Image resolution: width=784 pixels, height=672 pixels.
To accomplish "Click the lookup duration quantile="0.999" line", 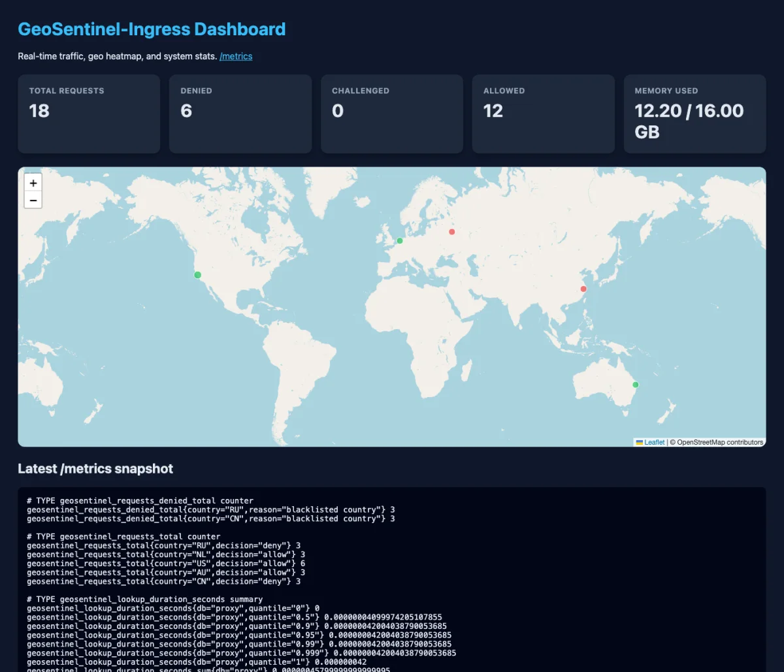I will (x=242, y=653).
